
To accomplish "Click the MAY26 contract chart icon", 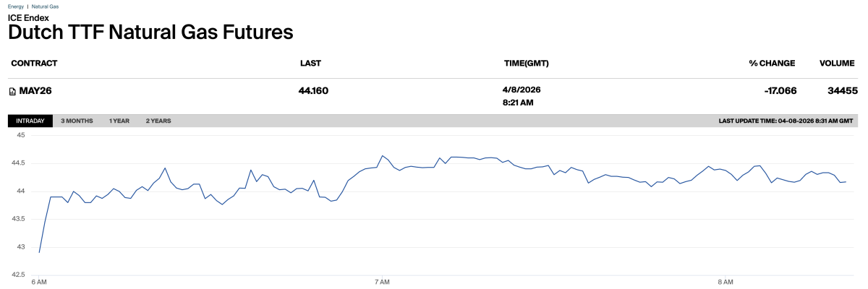I will click(12, 91).
